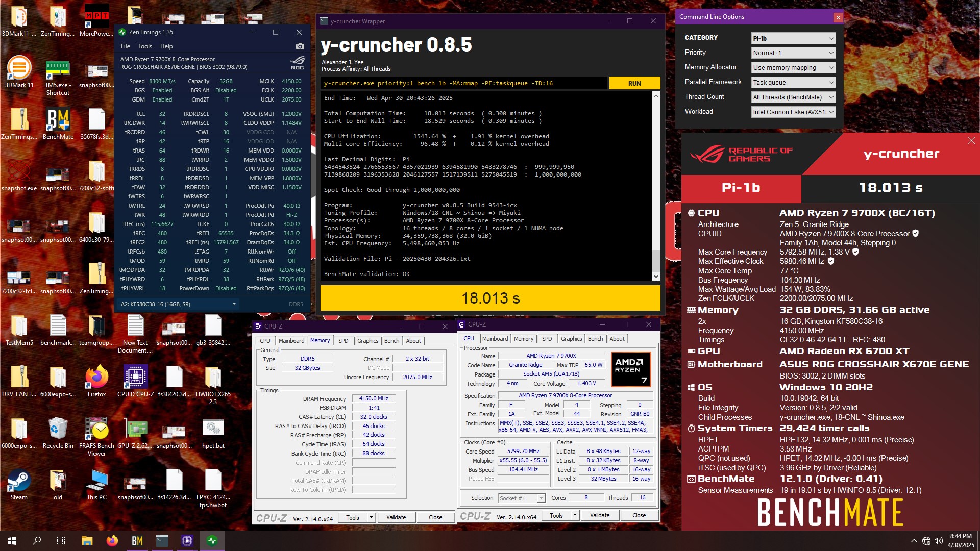This screenshot has height=551, width=980.
Task: Open the MorePowerTool desktop shortcut
Action: tap(96, 21)
